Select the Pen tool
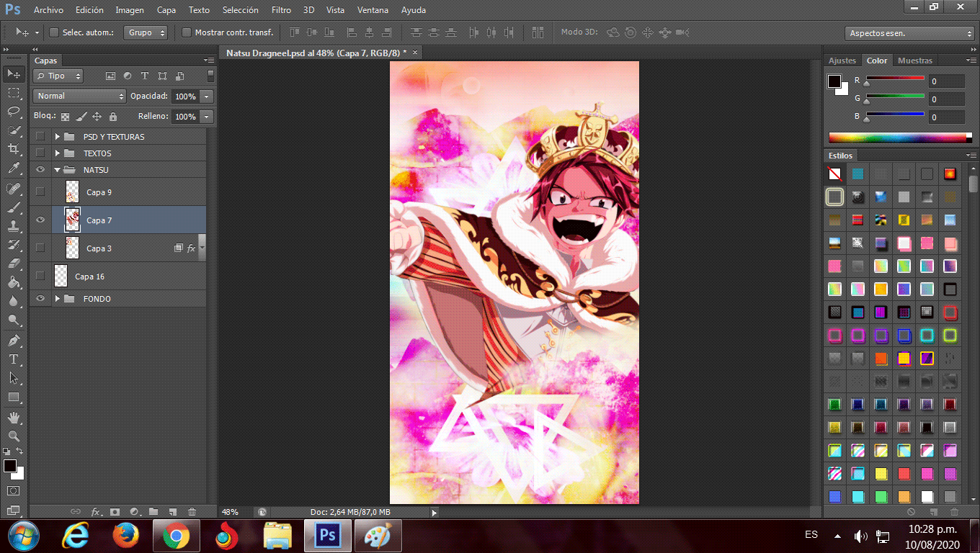 click(x=13, y=341)
